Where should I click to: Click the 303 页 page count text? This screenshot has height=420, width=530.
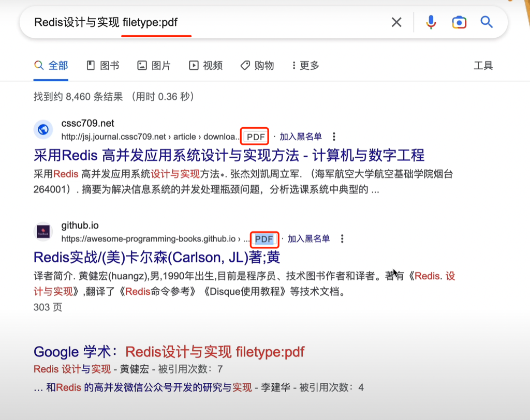pos(48,307)
